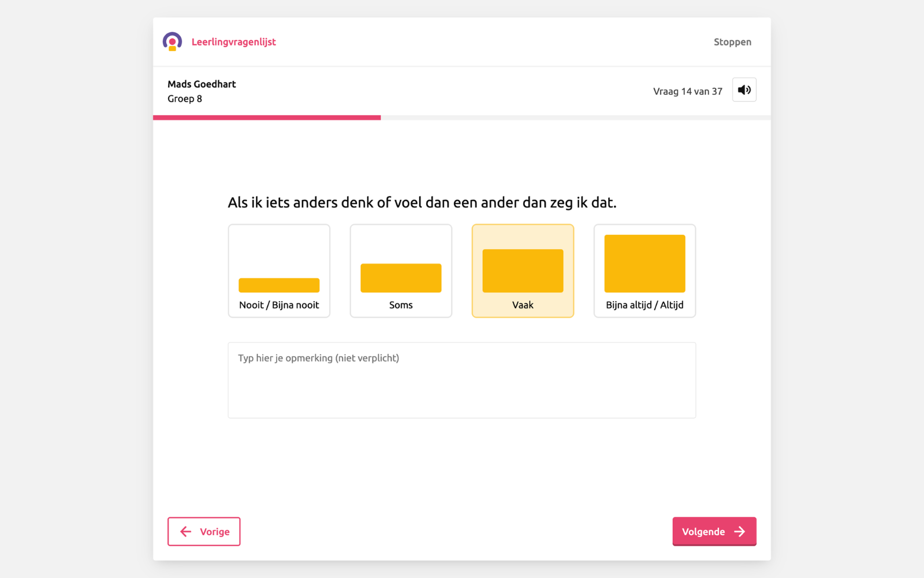Click the pink progress bar

tap(266, 117)
